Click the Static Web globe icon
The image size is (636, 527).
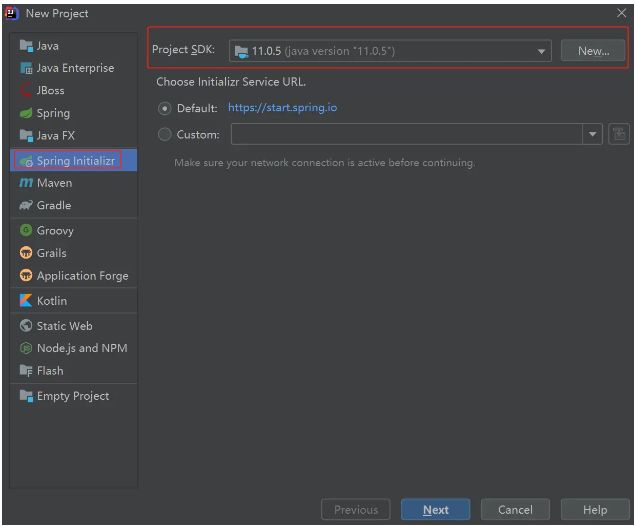(x=26, y=326)
